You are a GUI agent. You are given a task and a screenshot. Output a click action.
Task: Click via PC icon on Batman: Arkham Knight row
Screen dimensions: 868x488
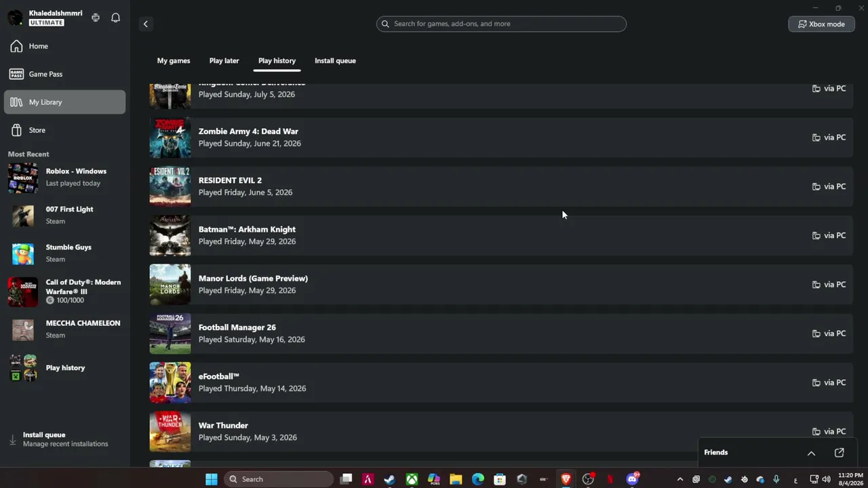click(x=816, y=235)
